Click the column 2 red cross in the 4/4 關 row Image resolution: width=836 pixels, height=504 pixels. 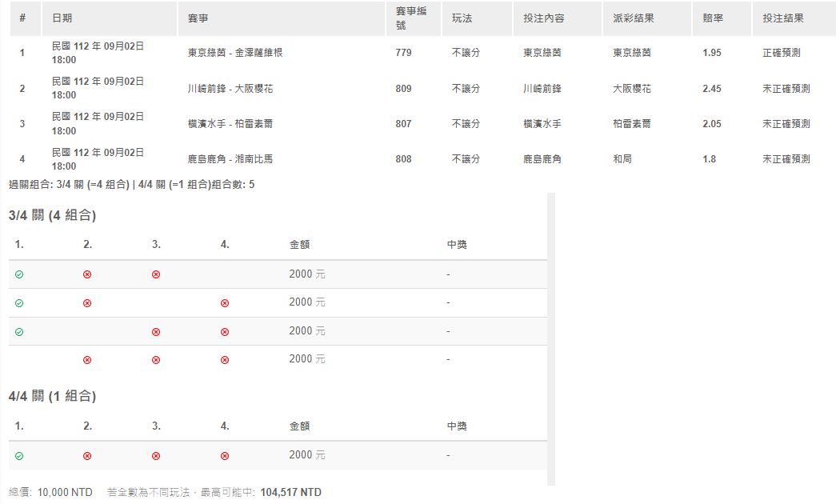(x=87, y=456)
